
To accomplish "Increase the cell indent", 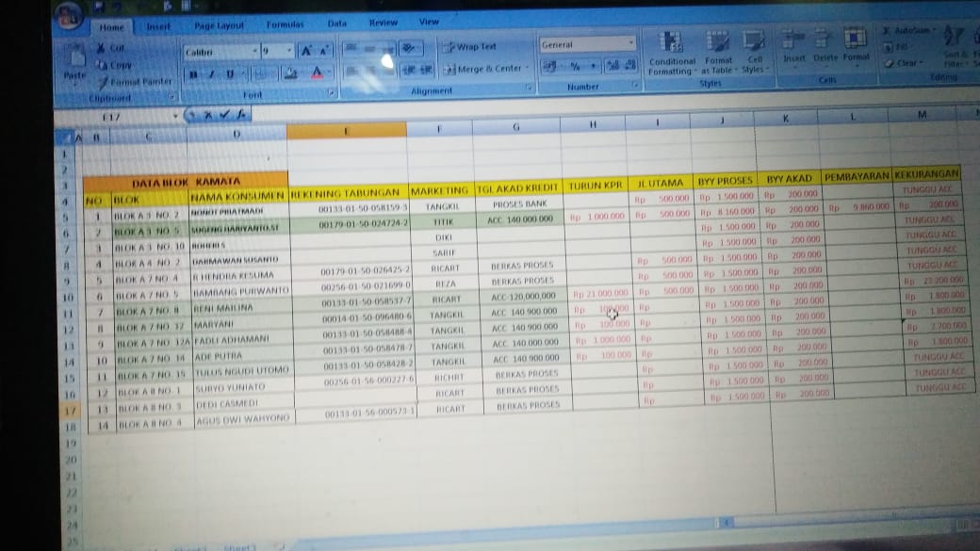I will point(426,70).
